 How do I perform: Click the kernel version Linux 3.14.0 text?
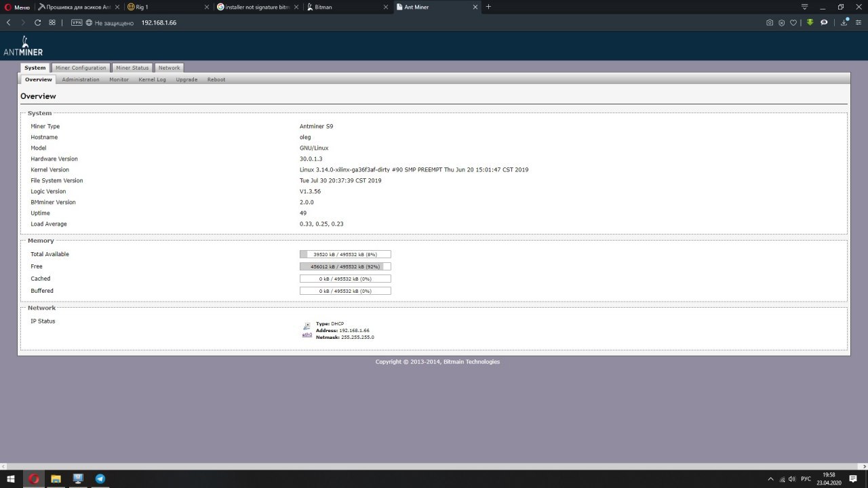point(414,169)
